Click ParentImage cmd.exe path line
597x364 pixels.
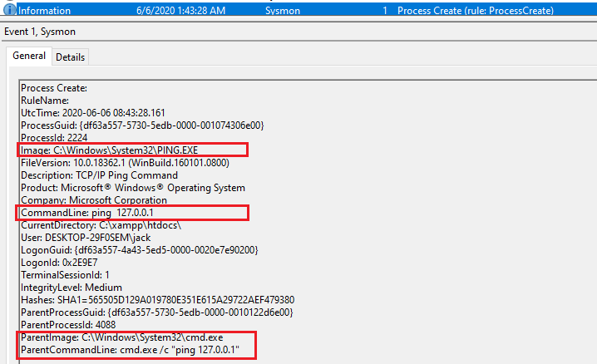122,337
